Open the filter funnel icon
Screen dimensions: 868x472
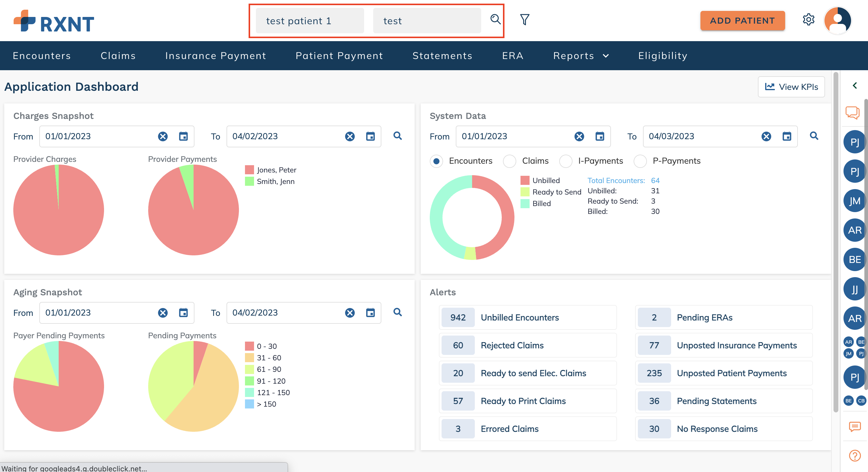pyautogui.click(x=524, y=20)
